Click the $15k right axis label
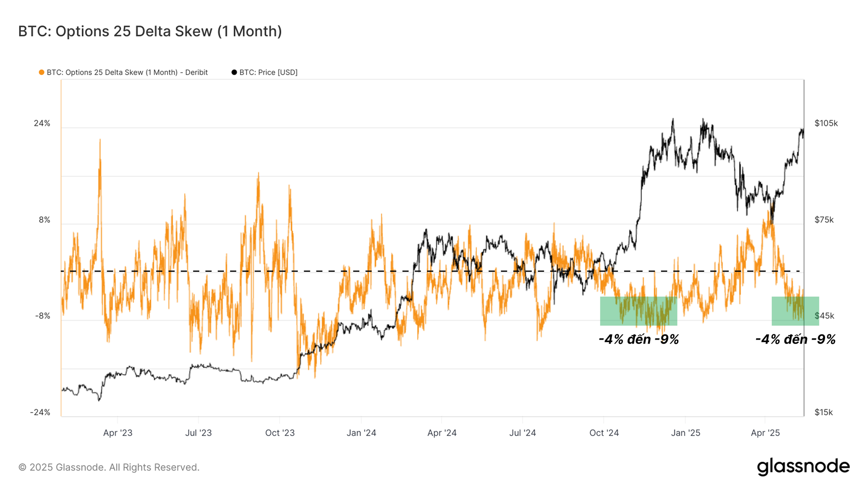868x489 pixels. click(x=823, y=412)
